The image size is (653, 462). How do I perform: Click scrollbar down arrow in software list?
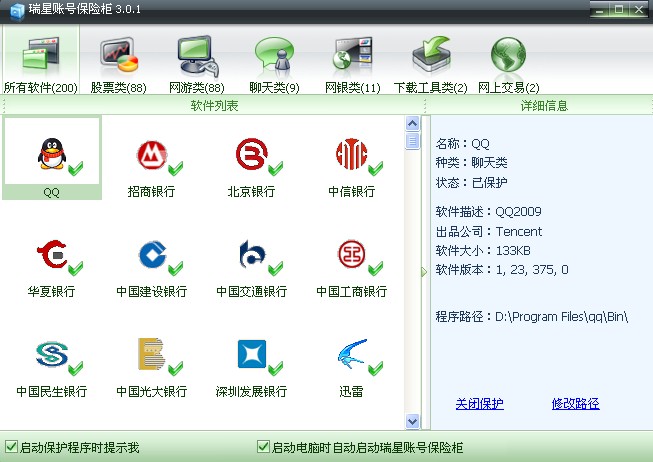[x=413, y=421]
